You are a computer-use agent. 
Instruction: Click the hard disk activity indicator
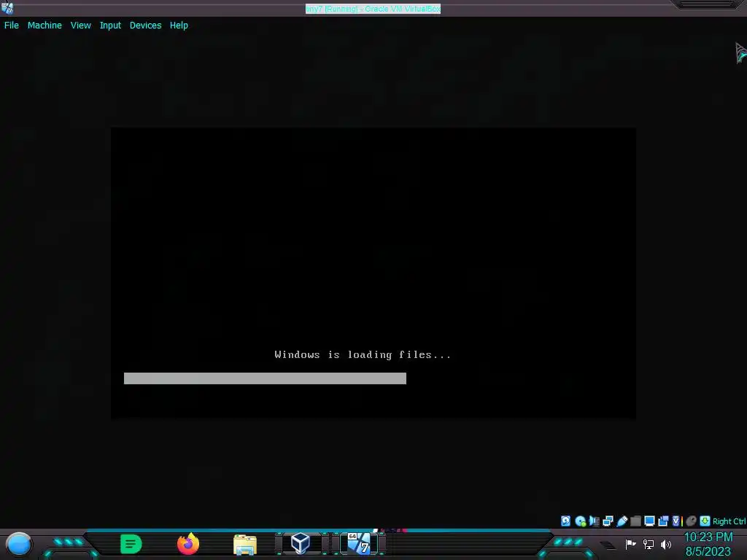[565, 521]
